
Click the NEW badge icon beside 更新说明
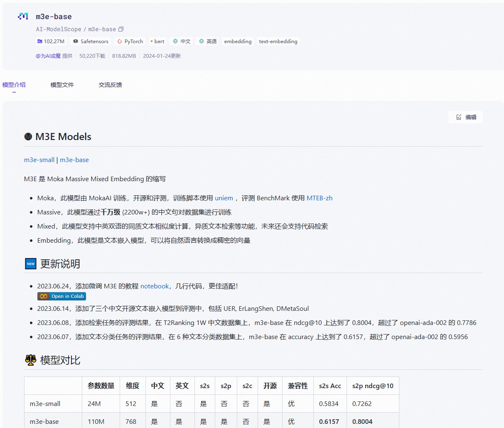[x=31, y=264]
